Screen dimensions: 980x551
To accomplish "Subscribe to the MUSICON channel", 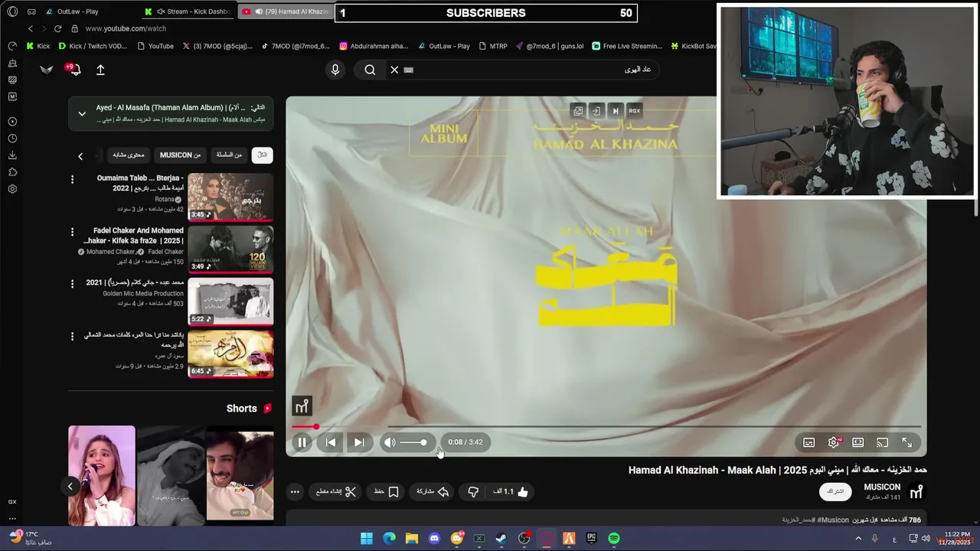I will 835,491.
